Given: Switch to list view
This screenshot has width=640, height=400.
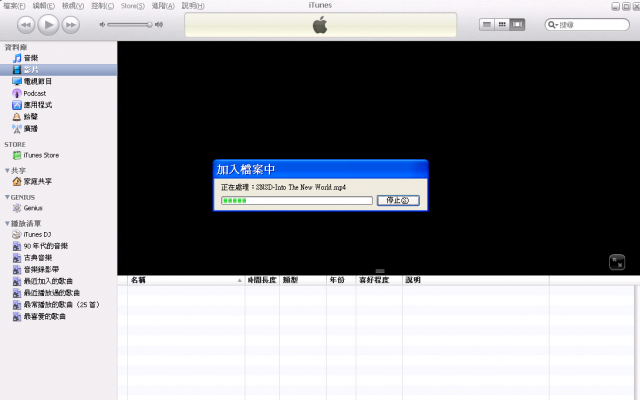Looking at the screenshot, I should [x=487, y=24].
